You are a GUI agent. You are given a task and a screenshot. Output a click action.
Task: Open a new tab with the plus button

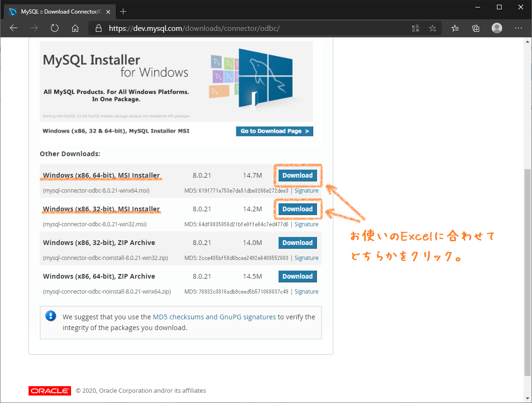tap(123, 12)
